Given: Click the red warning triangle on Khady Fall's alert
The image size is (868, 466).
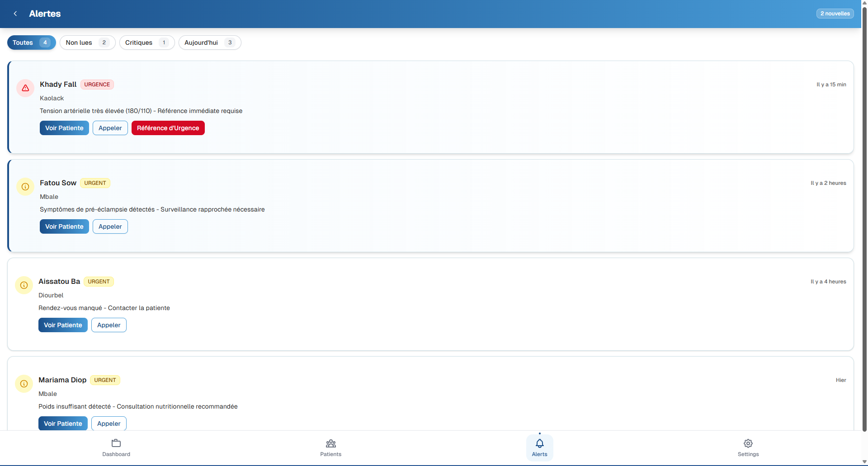Looking at the screenshot, I should pyautogui.click(x=25, y=88).
